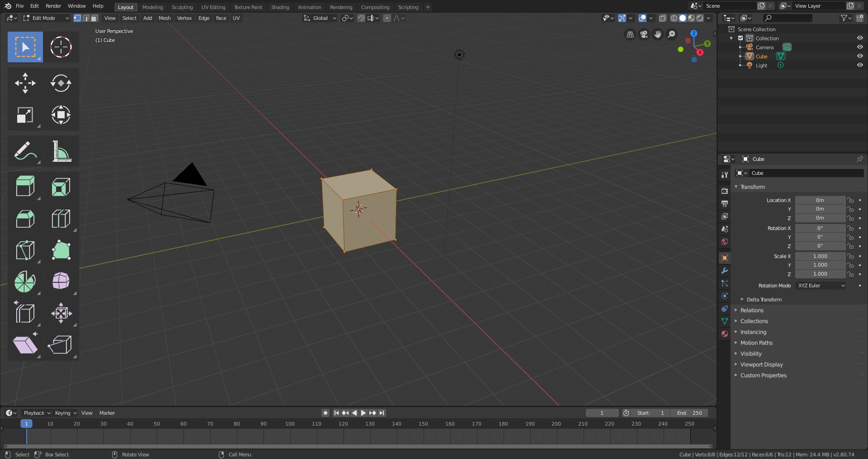The width and height of the screenshot is (868, 459).
Task: Select the Knife tool
Action: (25, 250)
